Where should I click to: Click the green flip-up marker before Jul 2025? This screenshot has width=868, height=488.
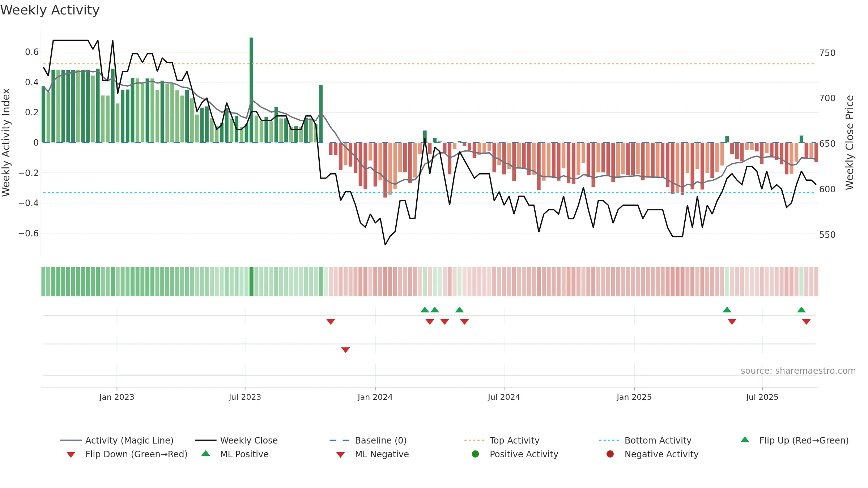pyautogui.click(x=727, y=310)
